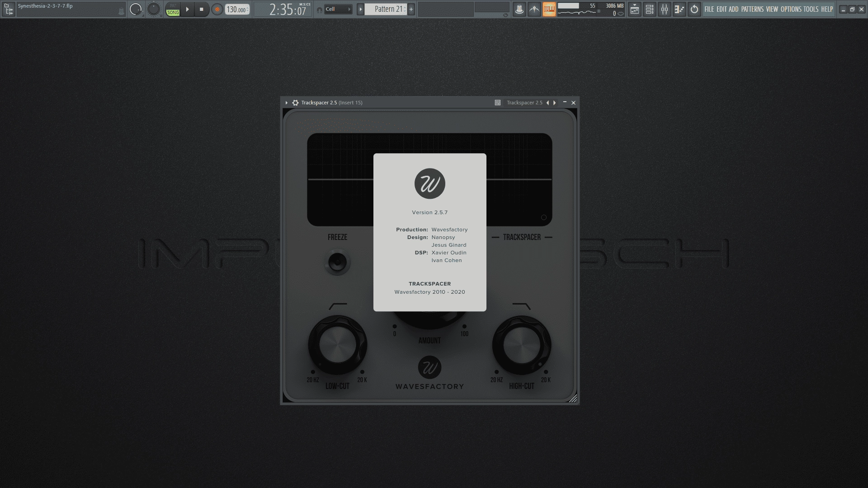Toggle PAT/SONG playback mode

173,9
